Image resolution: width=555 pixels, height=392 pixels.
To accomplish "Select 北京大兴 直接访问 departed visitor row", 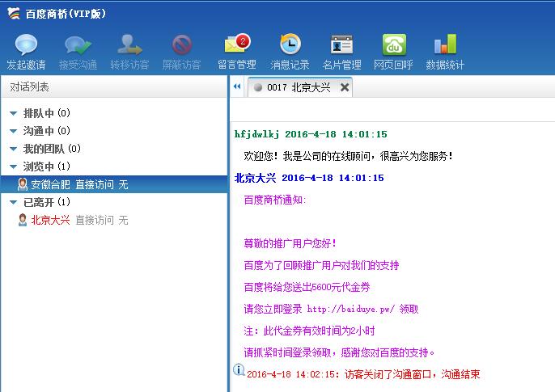I will (114, 220).
